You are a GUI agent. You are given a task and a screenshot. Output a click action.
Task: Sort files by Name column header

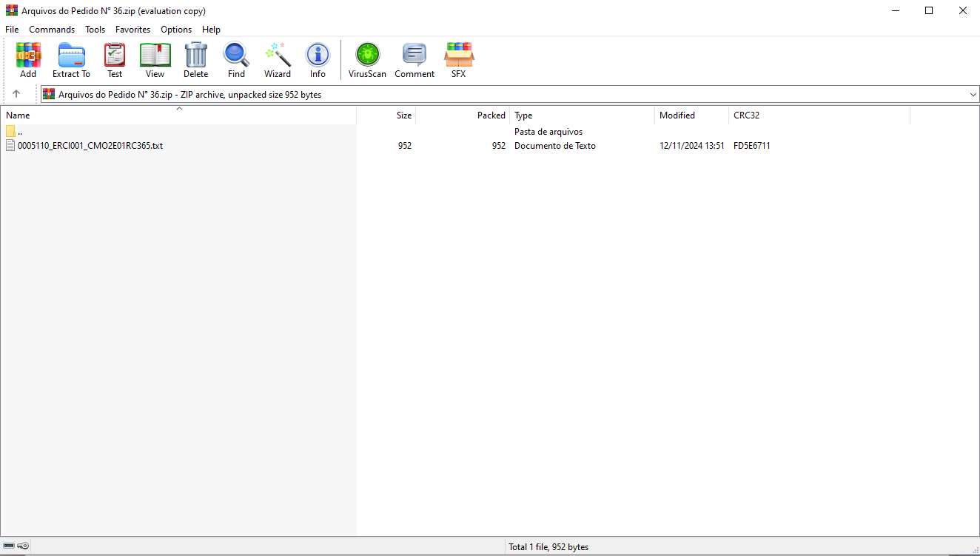tap(18, 115)
